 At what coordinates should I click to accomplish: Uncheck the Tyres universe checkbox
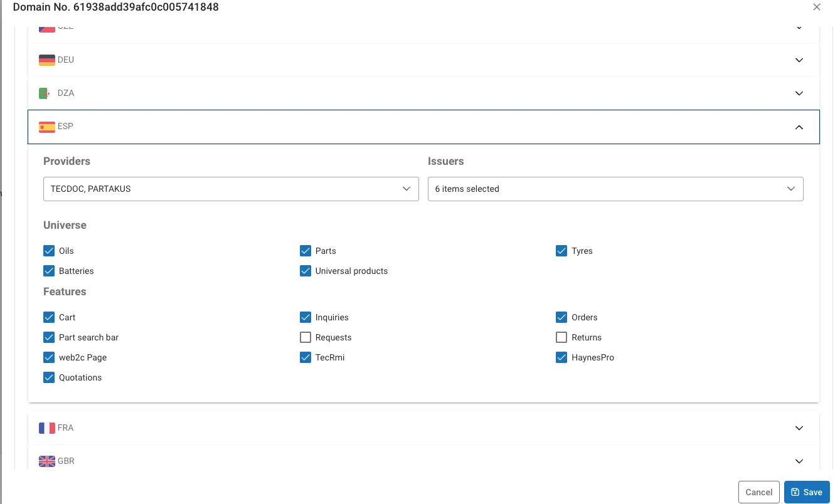(x=561, y=251)
